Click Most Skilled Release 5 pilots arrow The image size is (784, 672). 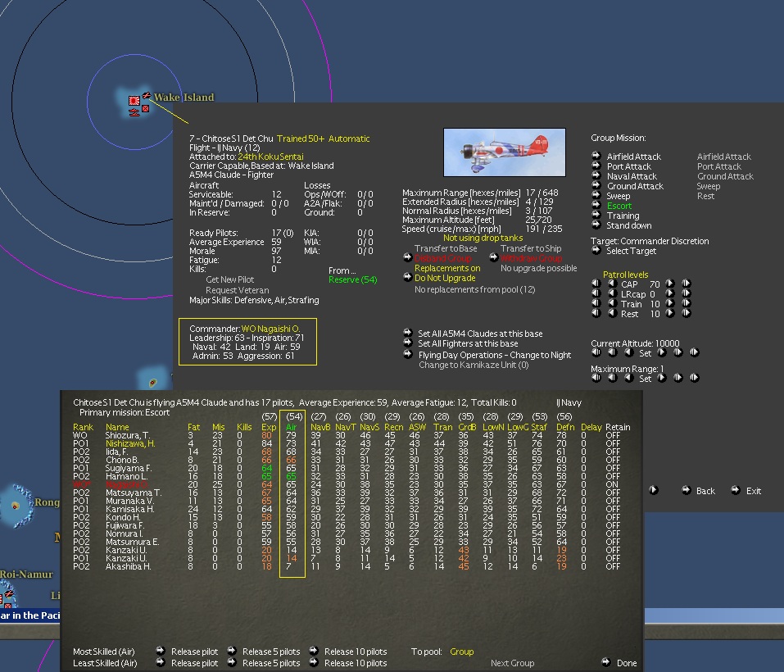[232, 651]
